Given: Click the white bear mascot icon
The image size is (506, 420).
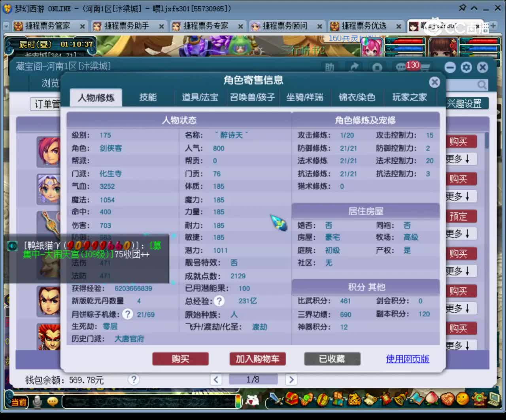Looking at the screenshot, I should coord(252,400).
